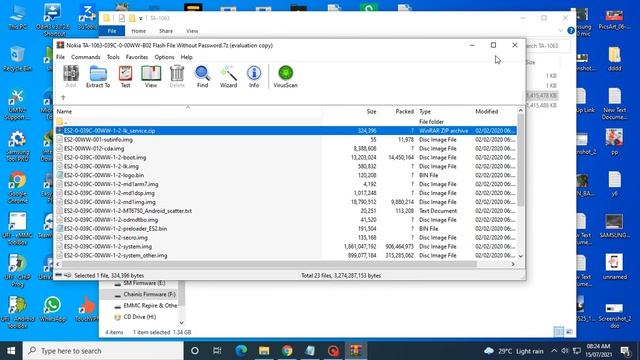Click taskbar search box
Screen dimensions: 640x360
pos(103,351)
